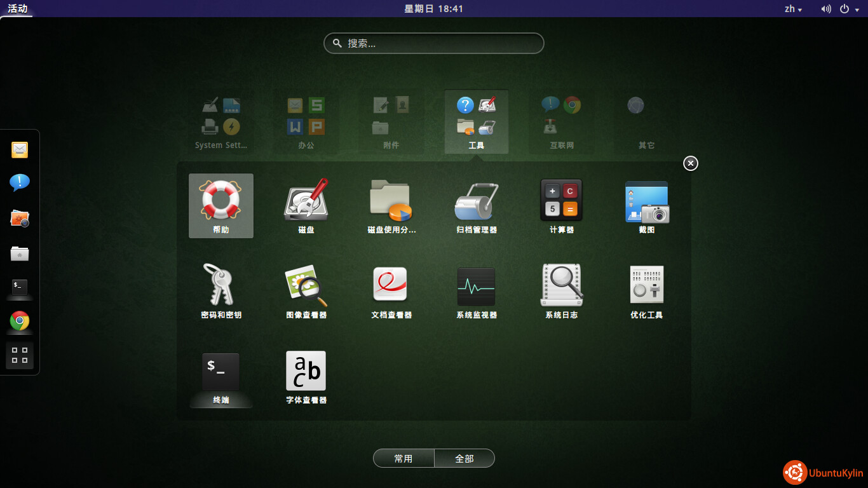Launch the Disks (磁盘) utility

click(x=306, y=205)
